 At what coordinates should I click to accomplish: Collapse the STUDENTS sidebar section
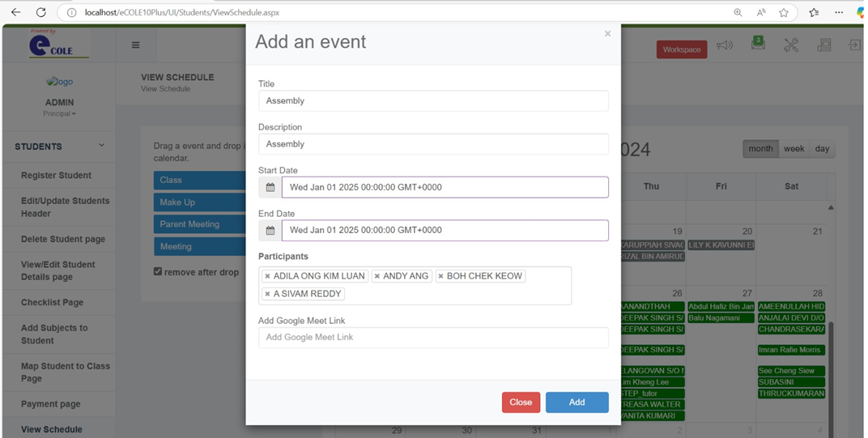(58, 147)
